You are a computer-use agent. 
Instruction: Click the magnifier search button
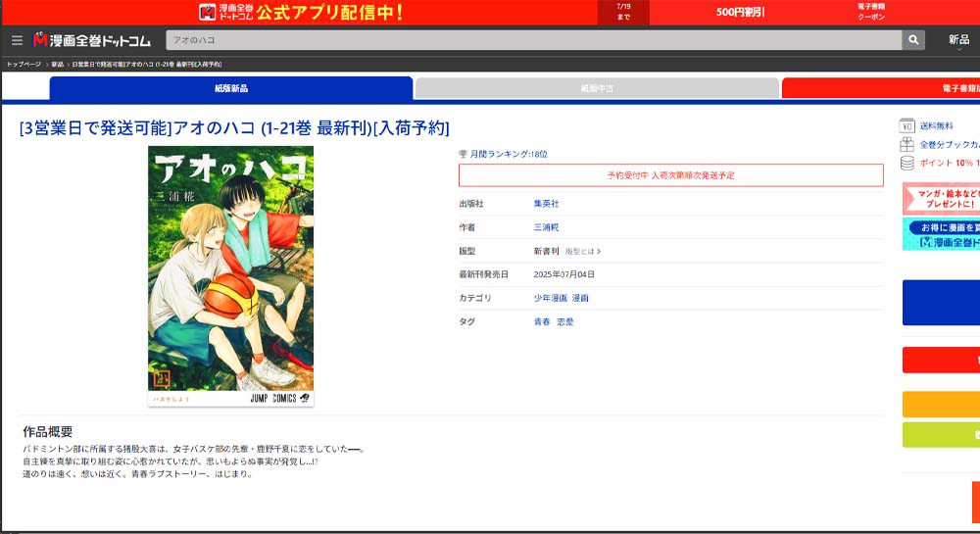click(913, 40)
